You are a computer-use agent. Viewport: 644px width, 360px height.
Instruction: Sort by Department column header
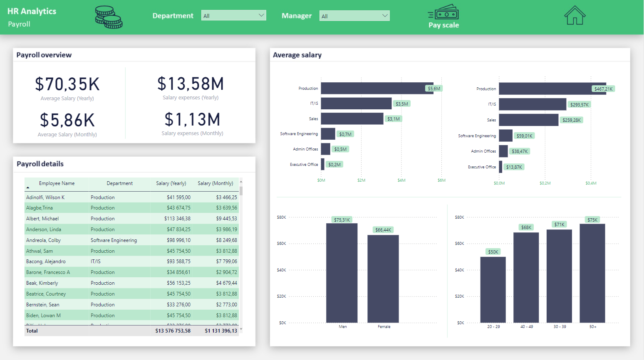(x=120, y=183)
